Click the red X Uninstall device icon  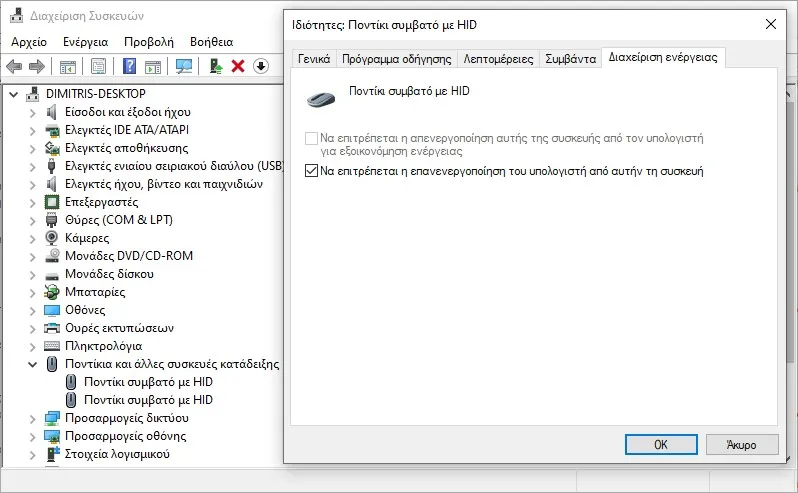[x=238, y=66]
